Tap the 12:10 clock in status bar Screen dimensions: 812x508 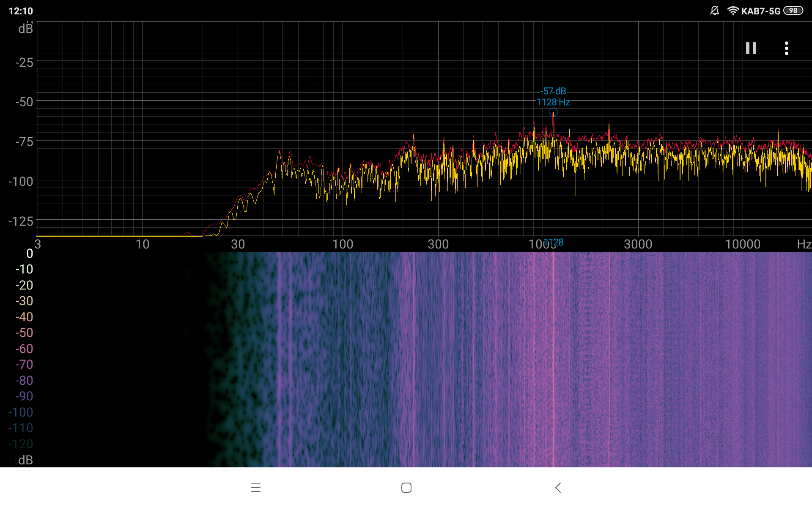(21, 11)
